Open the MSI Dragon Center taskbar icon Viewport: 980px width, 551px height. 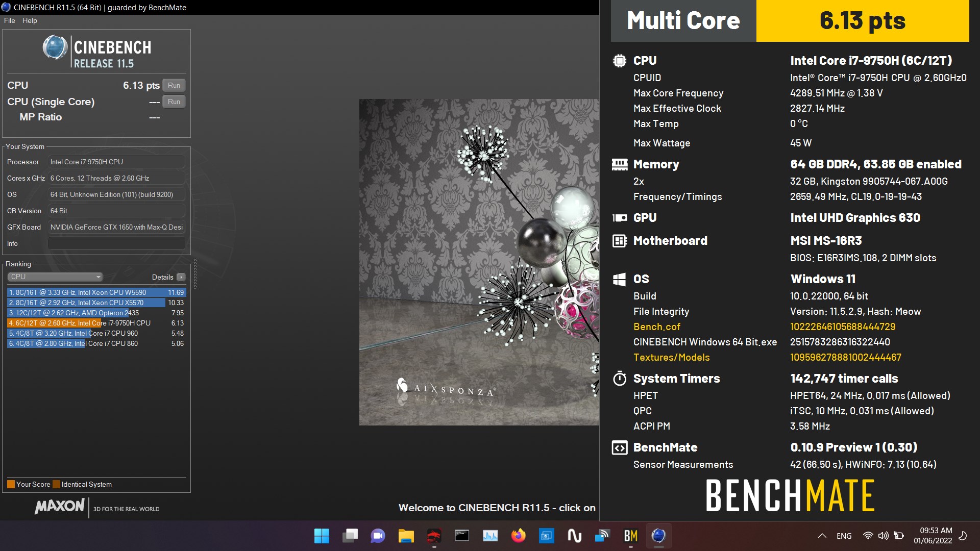434,536
